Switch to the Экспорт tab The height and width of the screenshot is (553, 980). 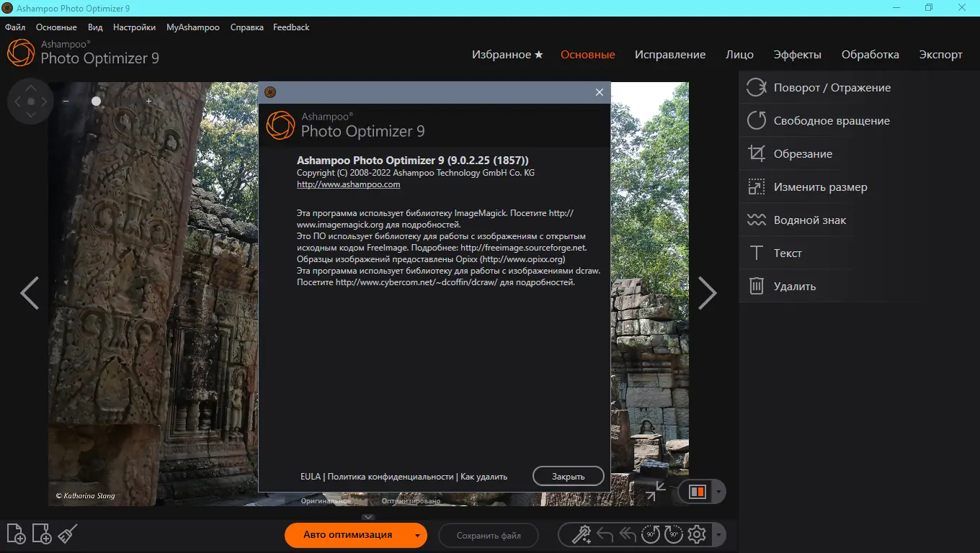click(x=941, y=55)
